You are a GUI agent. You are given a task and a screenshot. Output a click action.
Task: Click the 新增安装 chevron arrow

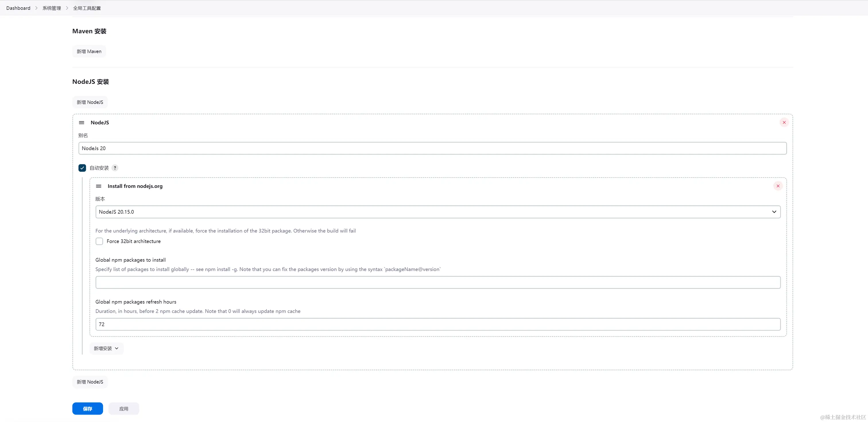click(117, 348)
